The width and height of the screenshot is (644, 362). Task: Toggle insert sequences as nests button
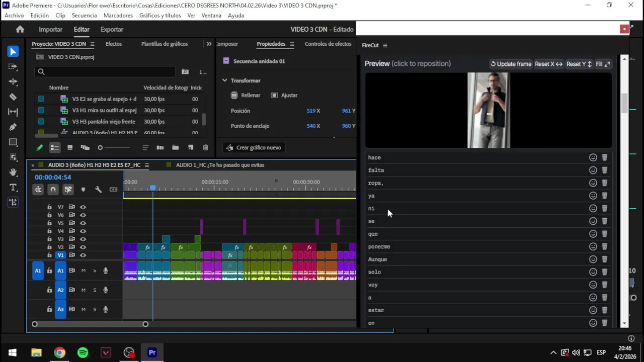38,190
